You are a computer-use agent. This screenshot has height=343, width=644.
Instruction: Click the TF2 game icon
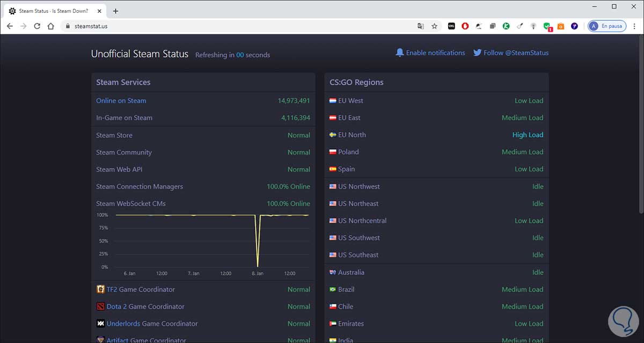100,289
